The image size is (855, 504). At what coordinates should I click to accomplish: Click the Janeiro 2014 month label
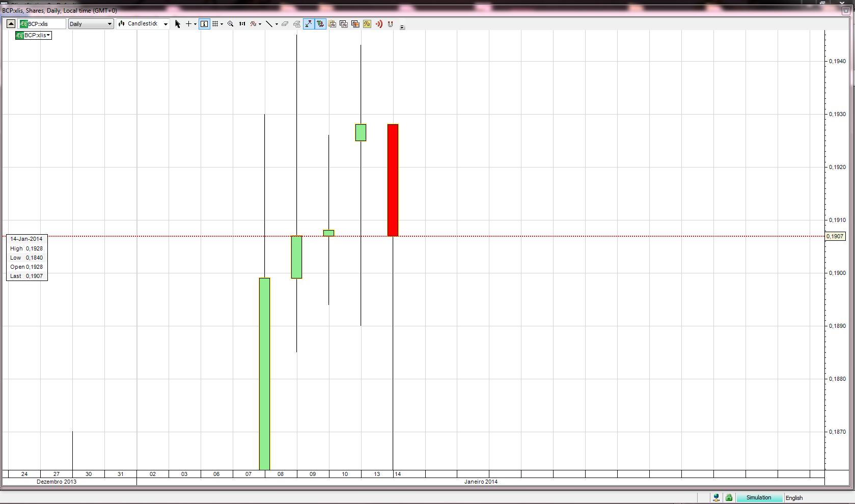click(481, 482)
